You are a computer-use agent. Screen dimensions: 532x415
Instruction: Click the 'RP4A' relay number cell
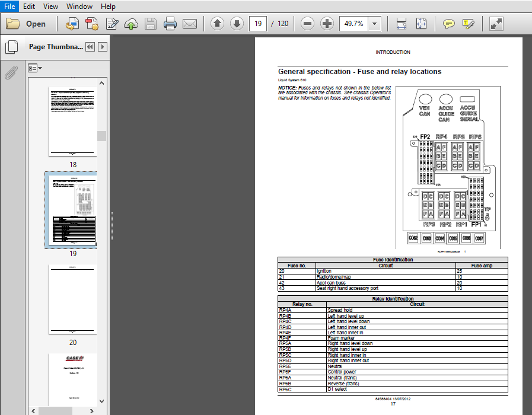click(x=302, y=310)
